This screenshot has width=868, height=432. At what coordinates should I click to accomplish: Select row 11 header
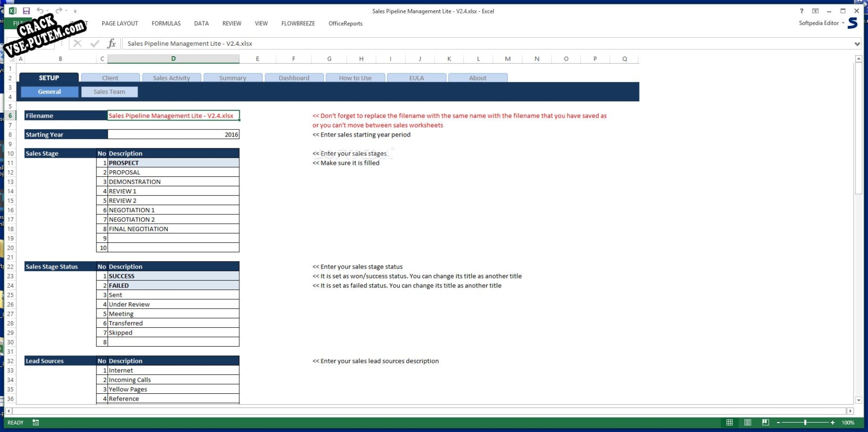[10, 163]
